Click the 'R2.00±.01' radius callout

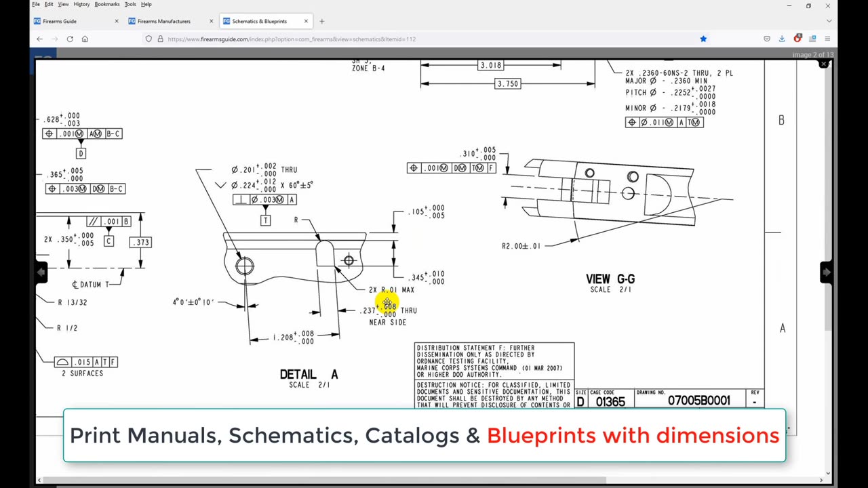(x=521, y=246)
